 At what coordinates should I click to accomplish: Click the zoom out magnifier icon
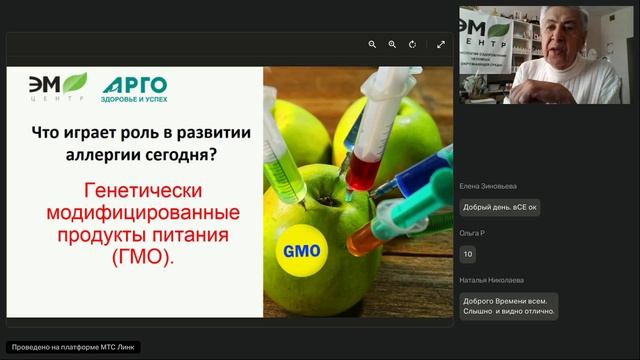pos(372,44)
